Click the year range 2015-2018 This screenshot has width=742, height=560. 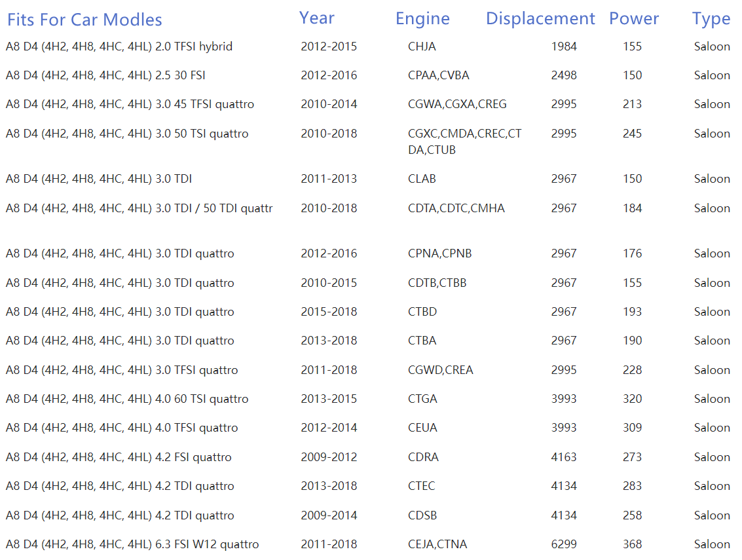[329, 312]
